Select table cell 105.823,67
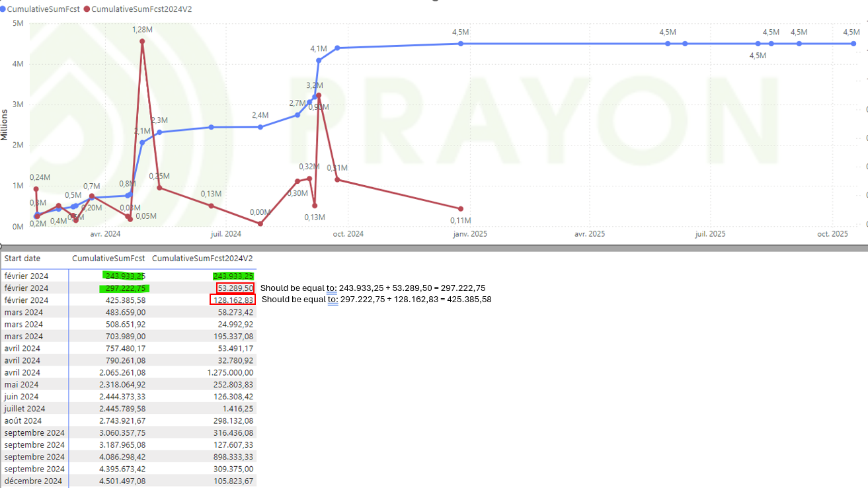The image size is (868, 488). click(x=233, y=481)
